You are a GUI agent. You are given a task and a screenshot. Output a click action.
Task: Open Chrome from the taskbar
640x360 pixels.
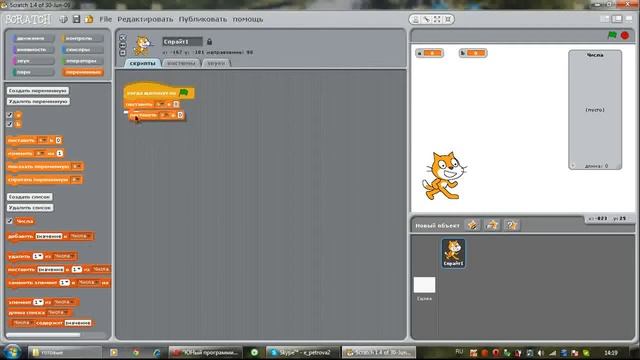point(136,352)
